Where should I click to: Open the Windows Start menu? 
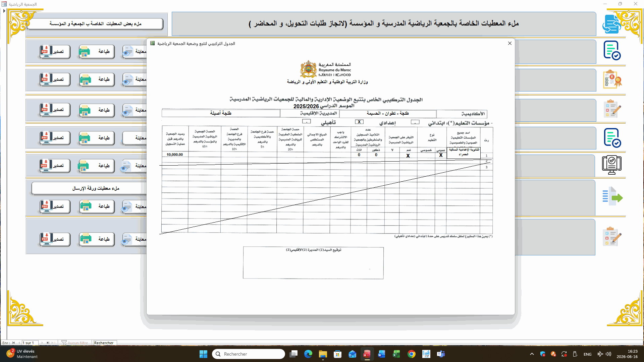pos(203,354)
